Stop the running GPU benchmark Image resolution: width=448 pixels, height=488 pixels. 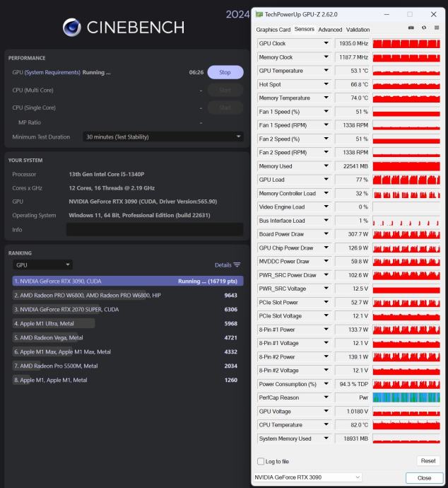[225, 72]
